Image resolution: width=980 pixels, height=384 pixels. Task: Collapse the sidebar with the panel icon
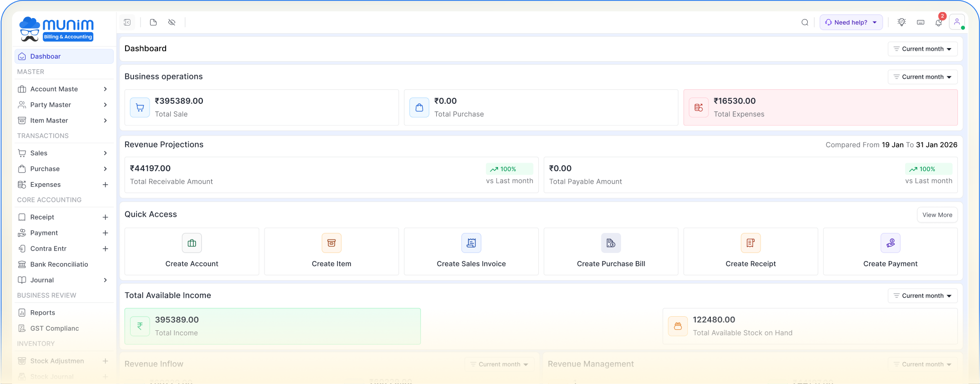tap(127, 23)
